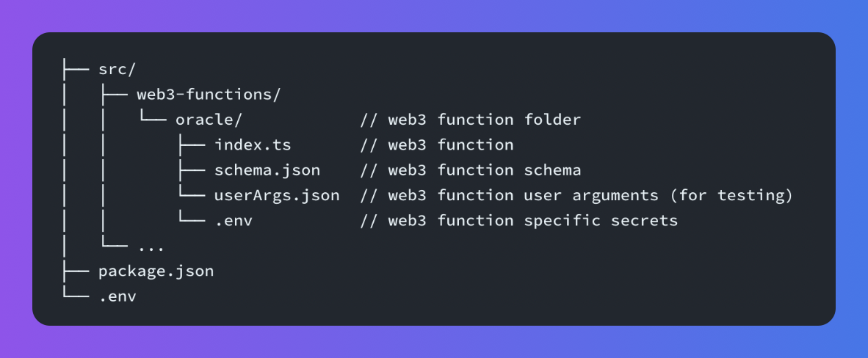Click the ellipsis entry under src
The height and width of the screenshot is (358, 868).
click(151, 246)
